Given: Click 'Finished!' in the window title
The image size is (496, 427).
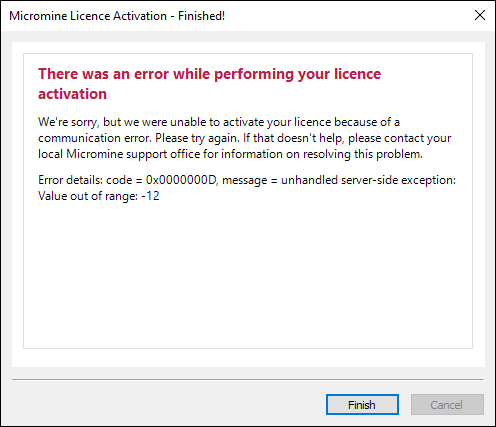Looking at the screenshot, I should [x=201, y=16].
